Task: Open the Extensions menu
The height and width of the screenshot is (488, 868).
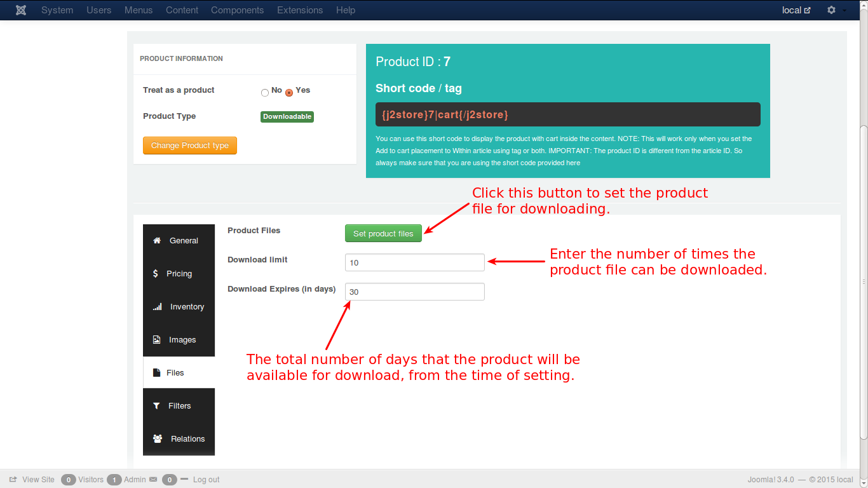Action: pyautogui.click(x=300, y=10)
